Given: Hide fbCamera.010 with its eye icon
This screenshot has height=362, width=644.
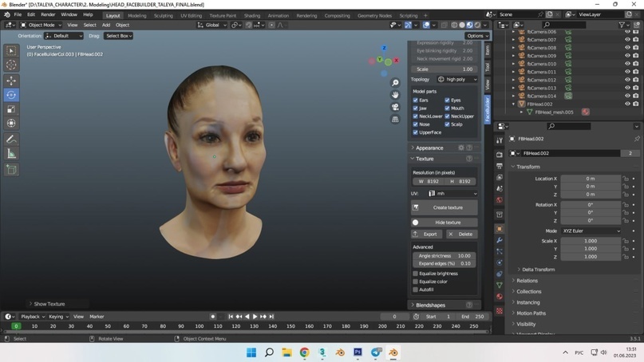Looking at the screenshot, I should (x=627, y=64).
